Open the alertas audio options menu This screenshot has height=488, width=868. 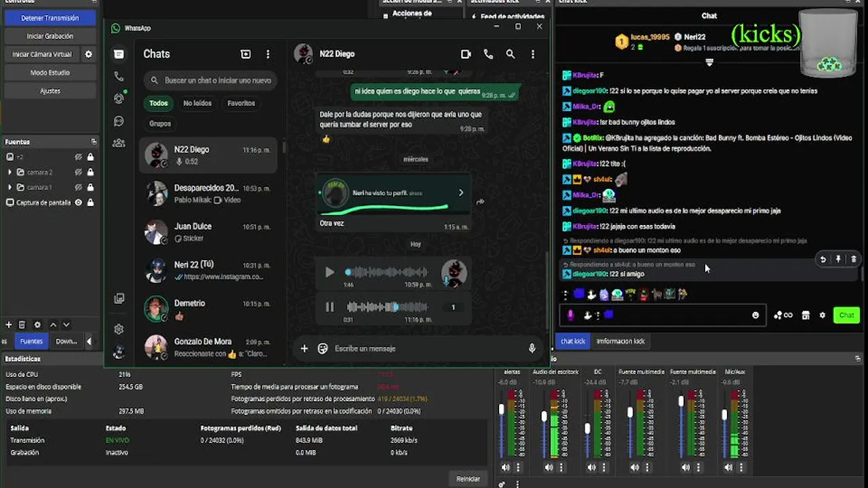tap(518, 468)
